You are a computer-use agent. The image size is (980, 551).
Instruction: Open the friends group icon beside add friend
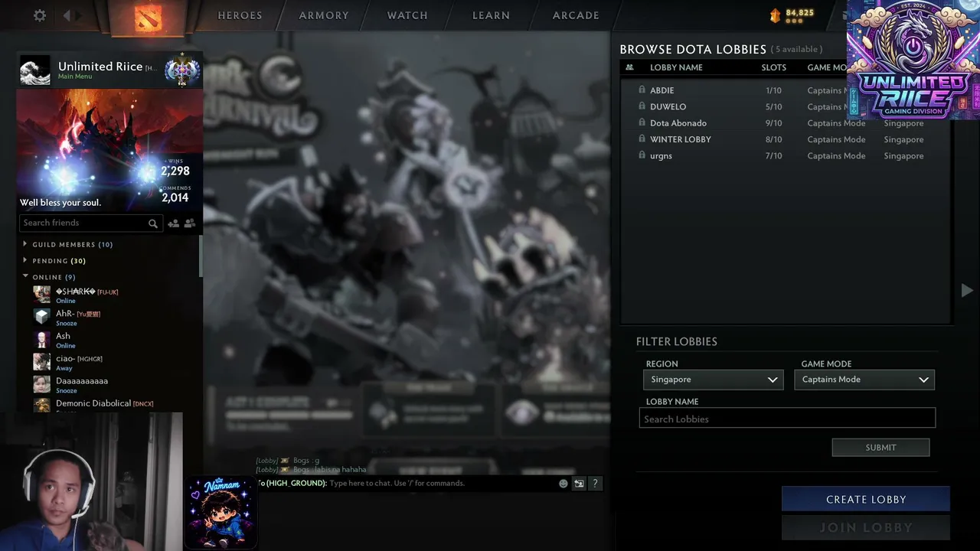coord(190,223)
